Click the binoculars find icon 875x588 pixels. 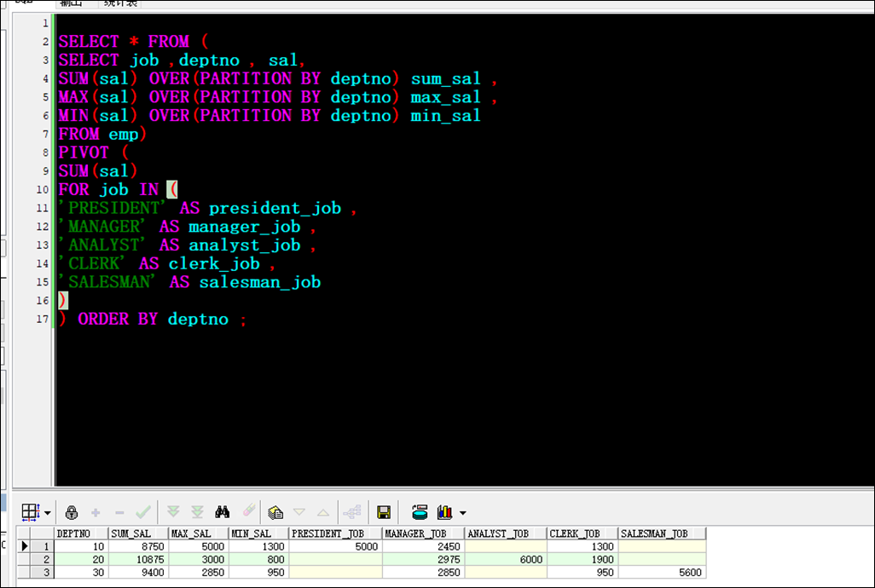pyautogui.click(x=222, y=511)
